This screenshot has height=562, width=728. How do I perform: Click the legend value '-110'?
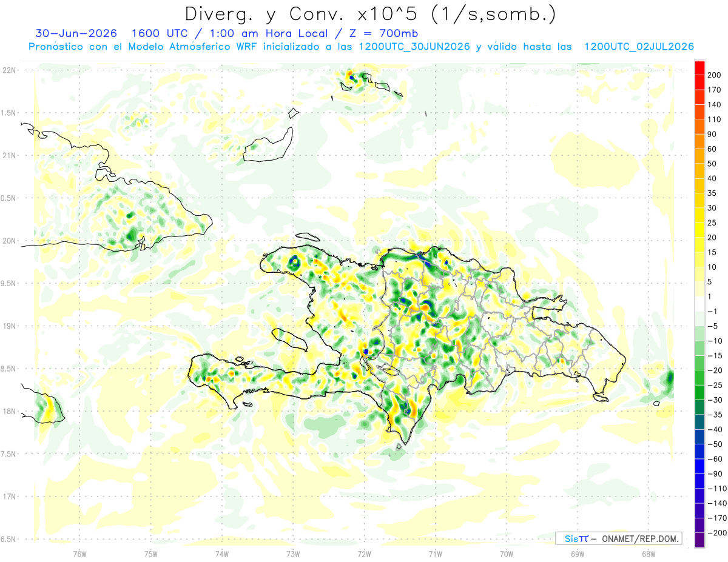click(x=717, y=489)
